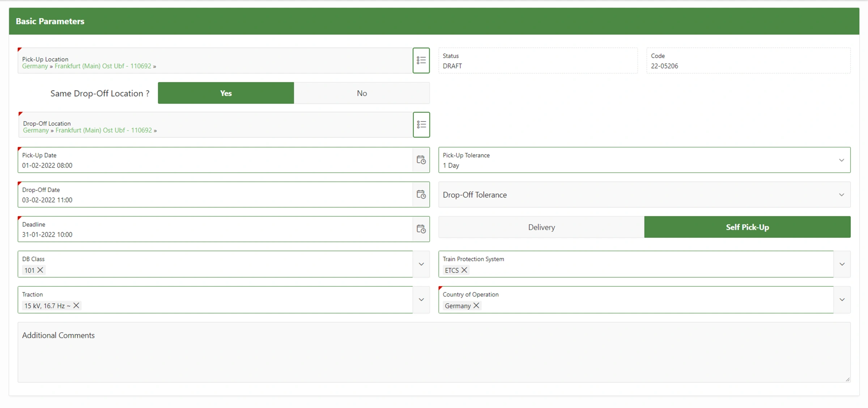Choose Self Pick-Up option
Image resolution: width=868 pixels, height=408 pixels.
747,227
